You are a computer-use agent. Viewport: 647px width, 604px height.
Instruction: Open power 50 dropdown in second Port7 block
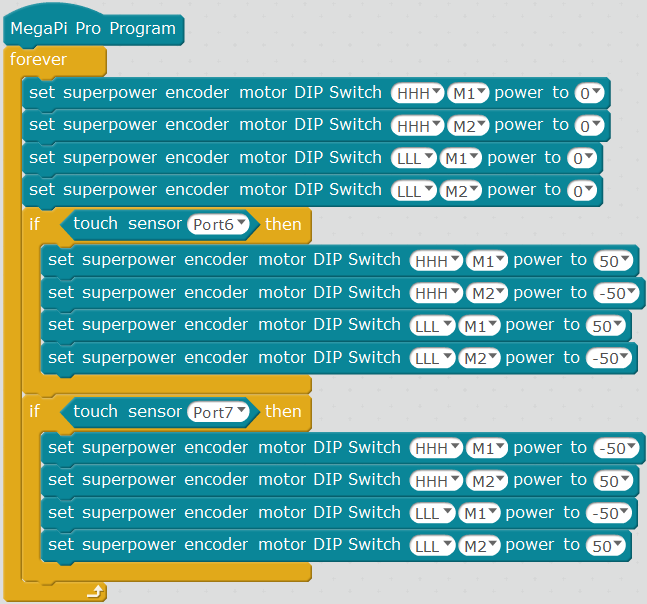pos(613,481)
